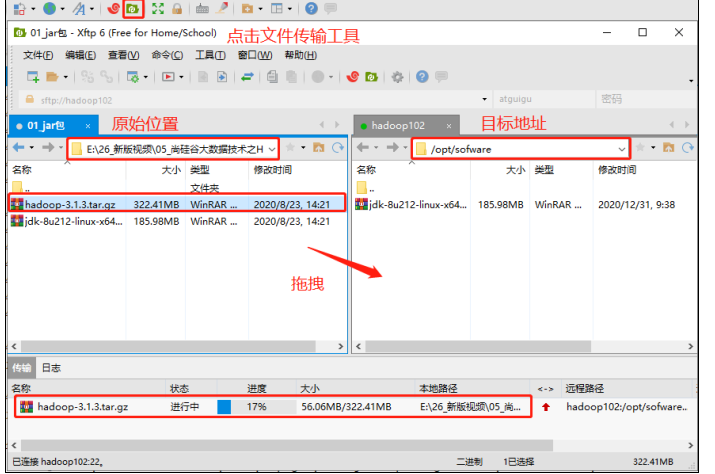Click the globe icon in top toolbar
The height and width of the screenshot is (474, 715).
click(x=49, y=9)
